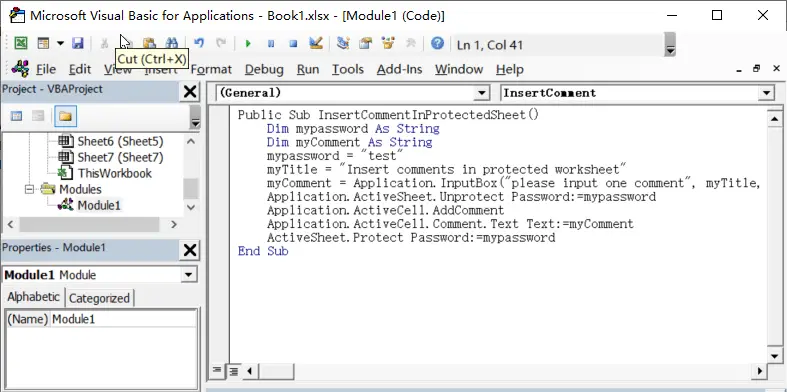Viewport: 787px width, 392px height.
Task: Undo the last action
Action: tap(199, 43)
